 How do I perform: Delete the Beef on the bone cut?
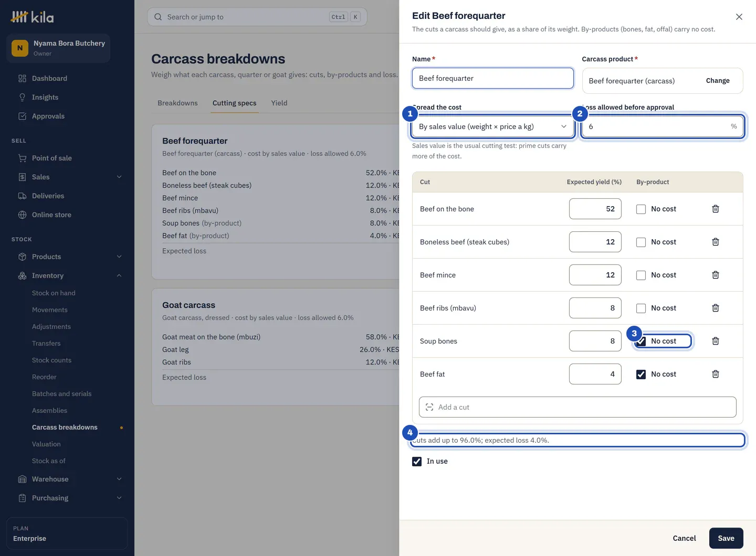click(715, 209)
